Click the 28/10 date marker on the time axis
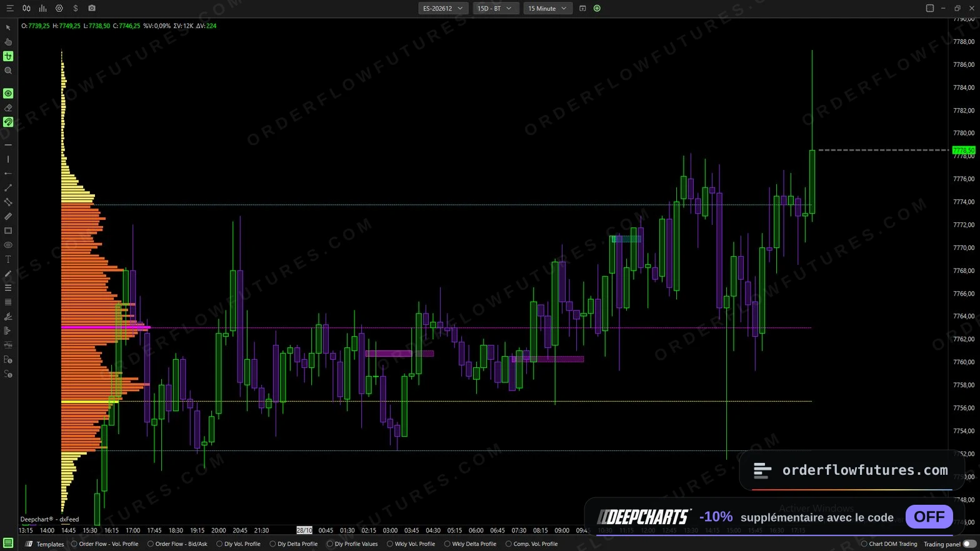 coord(304,530)
